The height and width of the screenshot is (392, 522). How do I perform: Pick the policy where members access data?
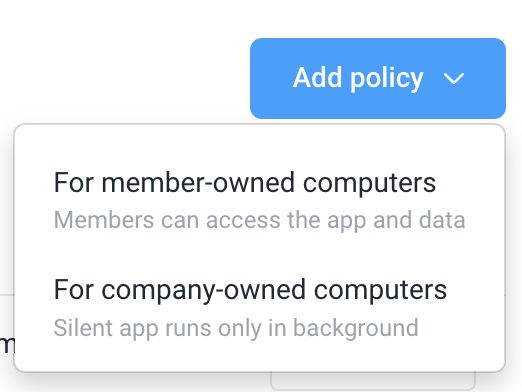tap(259, 201)
